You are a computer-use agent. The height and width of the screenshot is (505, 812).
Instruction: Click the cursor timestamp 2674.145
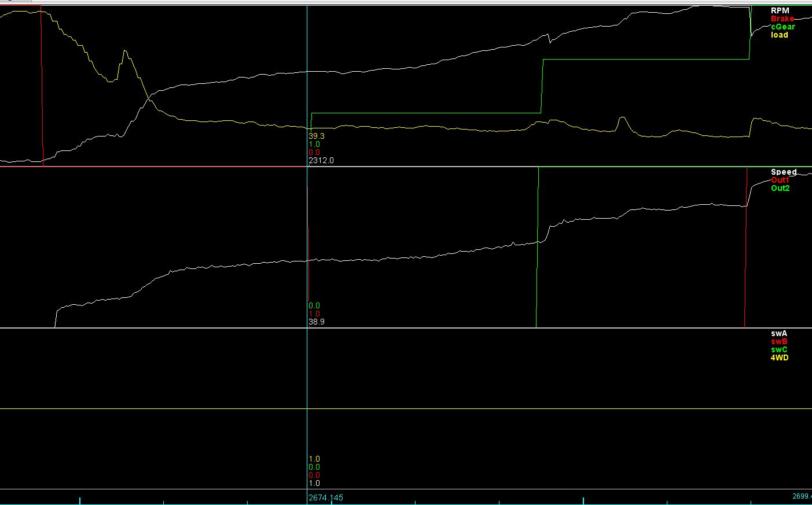point(325,497)
